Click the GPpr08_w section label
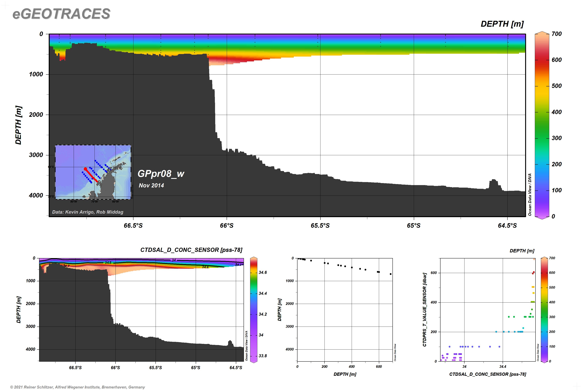The width and height of the screenshot is (582, 392). pyautogui.click(x=161, y=174)
